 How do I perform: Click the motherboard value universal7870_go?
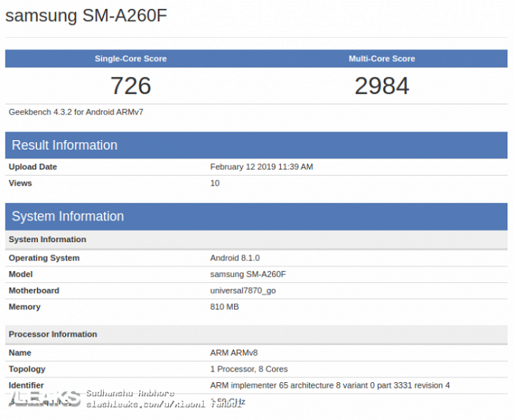243,290
